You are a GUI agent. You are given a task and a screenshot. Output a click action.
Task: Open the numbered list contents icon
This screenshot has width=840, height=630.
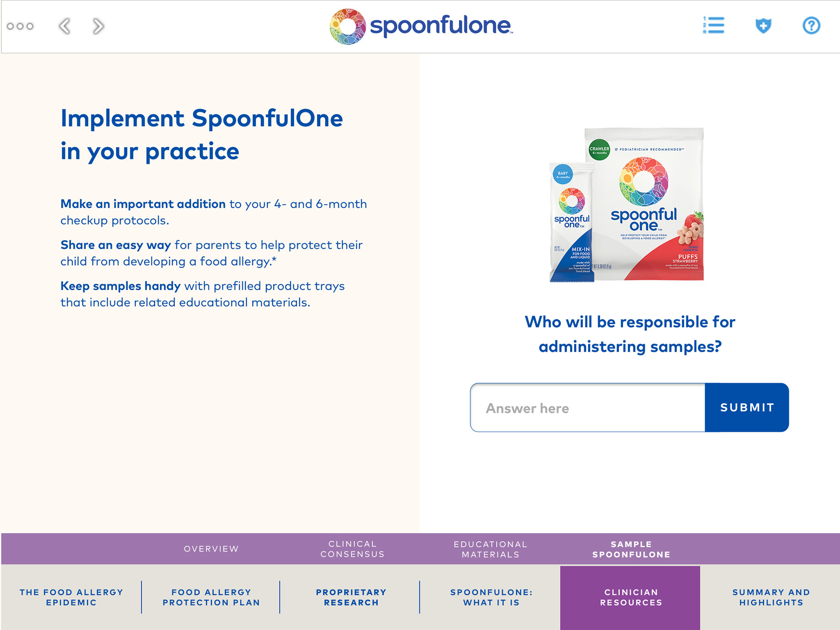714,25
